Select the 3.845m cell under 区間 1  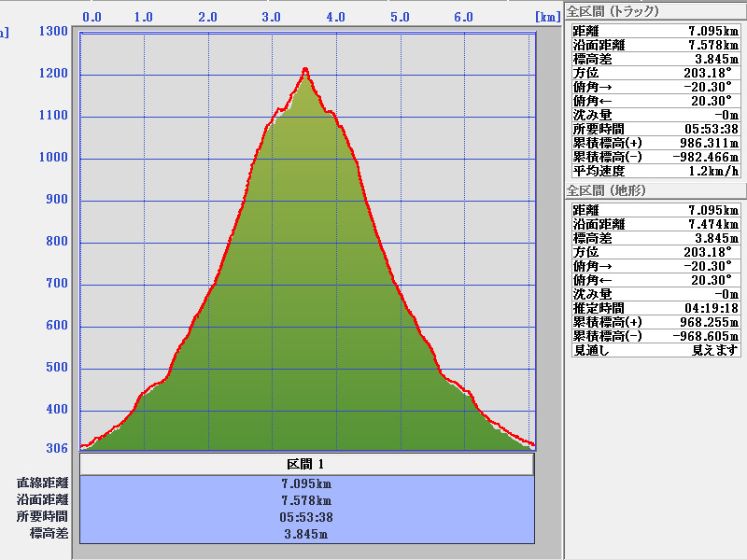click(x=306, y=534)
